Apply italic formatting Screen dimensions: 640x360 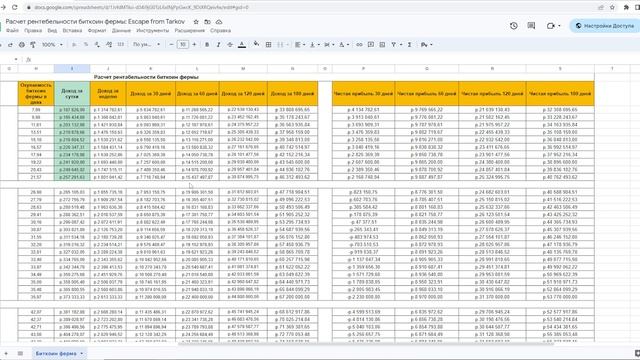coord(218,44)
